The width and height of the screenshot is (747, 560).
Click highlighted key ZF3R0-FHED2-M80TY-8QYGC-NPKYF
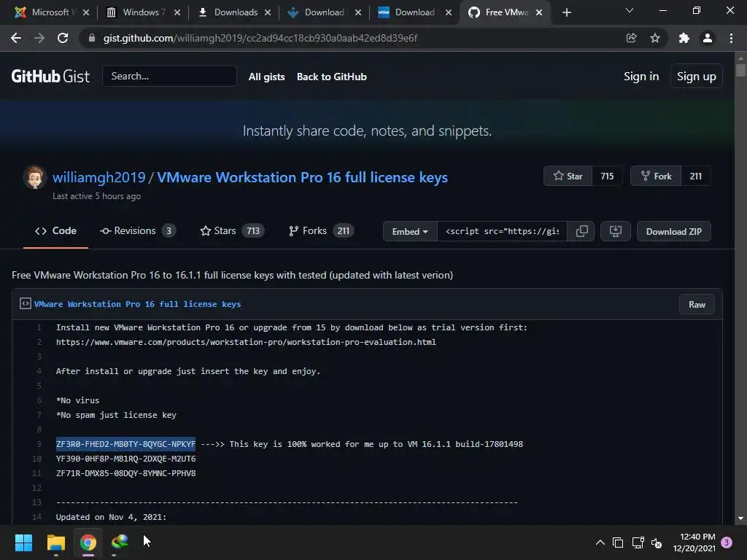click(x=125, y=444)
